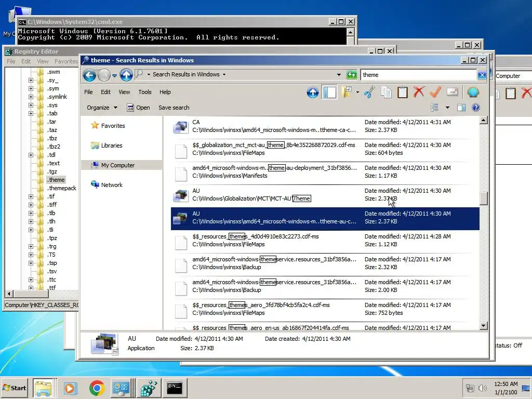Click the folder options checklist toolbar icon
The width and height of the screenshot is (532, 399).
(x=347, y=92)
